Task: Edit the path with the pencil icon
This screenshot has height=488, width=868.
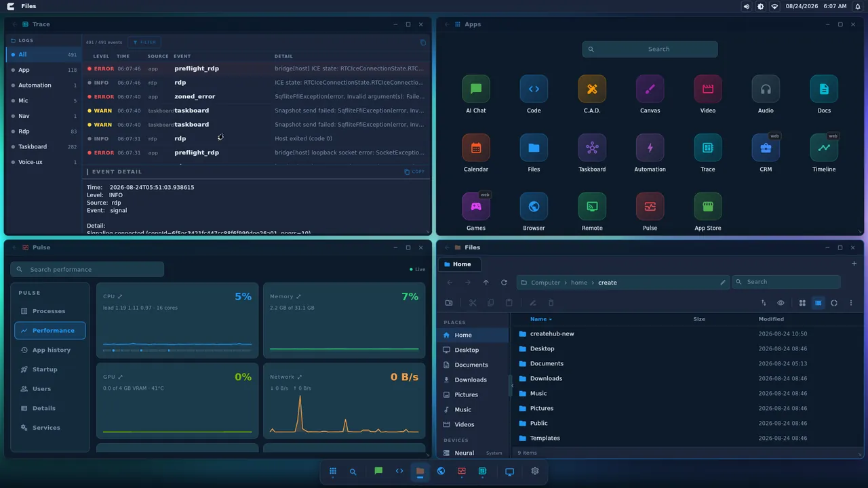Action: click(723, 283)
